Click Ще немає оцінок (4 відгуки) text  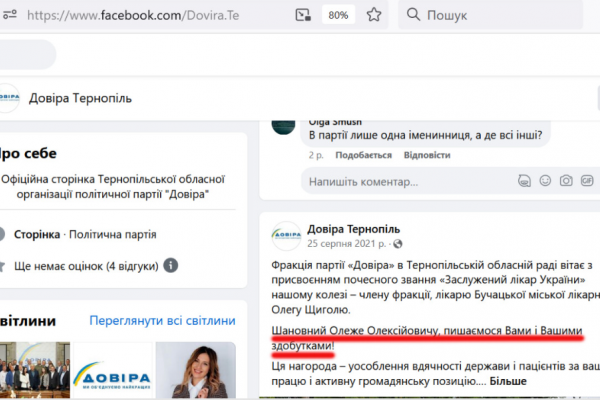tap(86, 266)
